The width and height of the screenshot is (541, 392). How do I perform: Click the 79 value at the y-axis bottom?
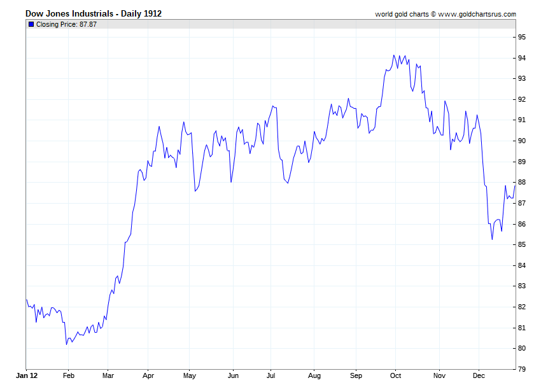coord(521,369)
